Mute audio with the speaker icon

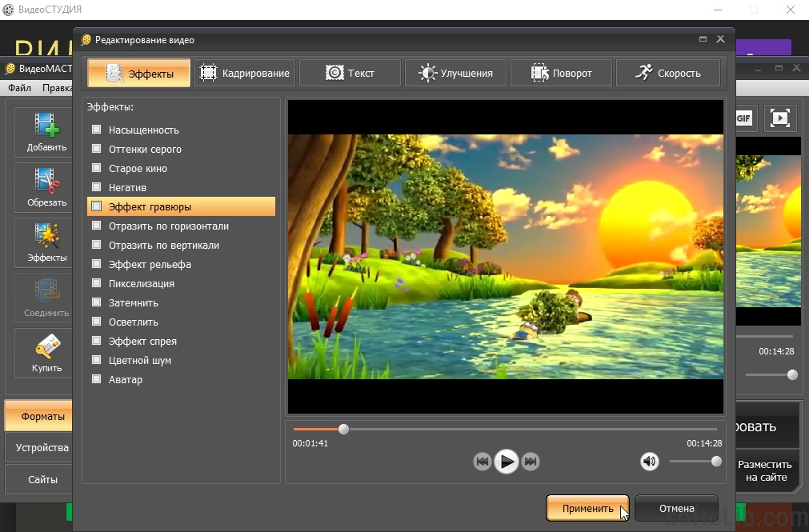click(649, 462)
